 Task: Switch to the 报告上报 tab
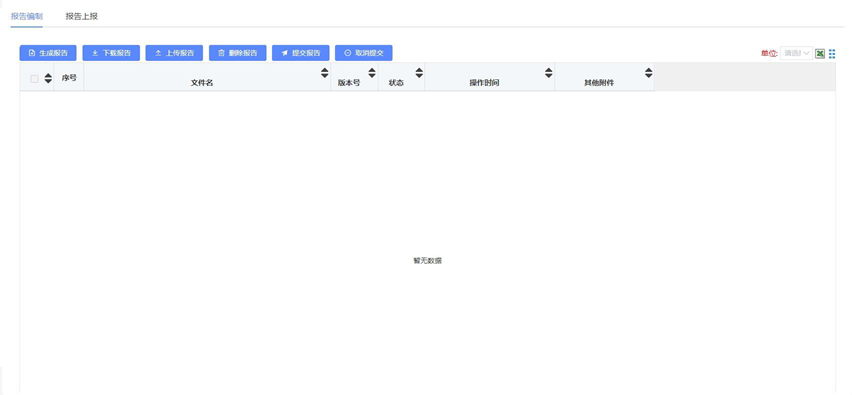click(82, 16)
